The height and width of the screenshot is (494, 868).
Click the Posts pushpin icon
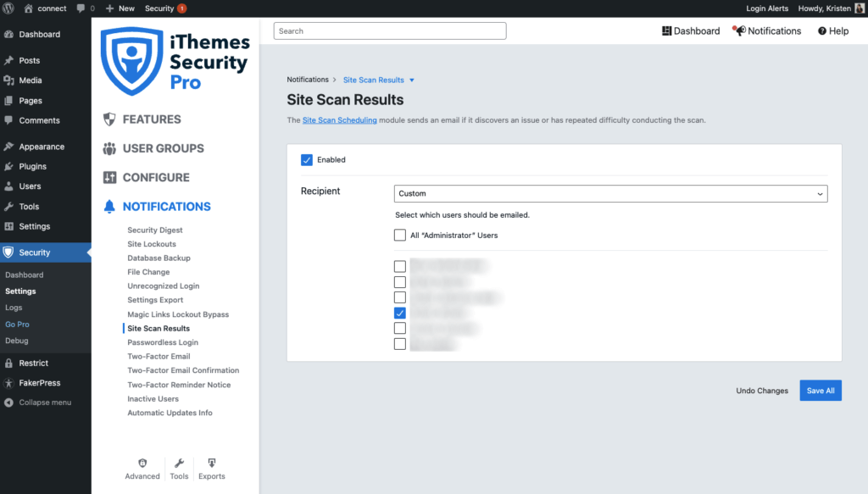[x=8, y=60]
